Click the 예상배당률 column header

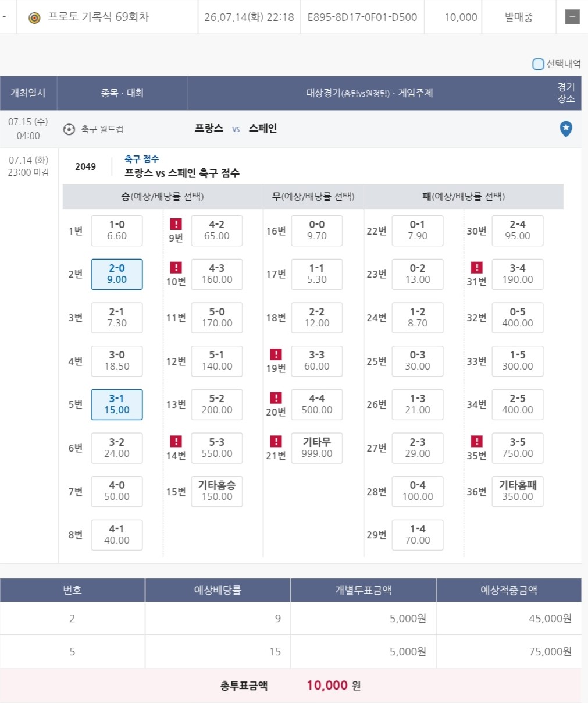218,590
